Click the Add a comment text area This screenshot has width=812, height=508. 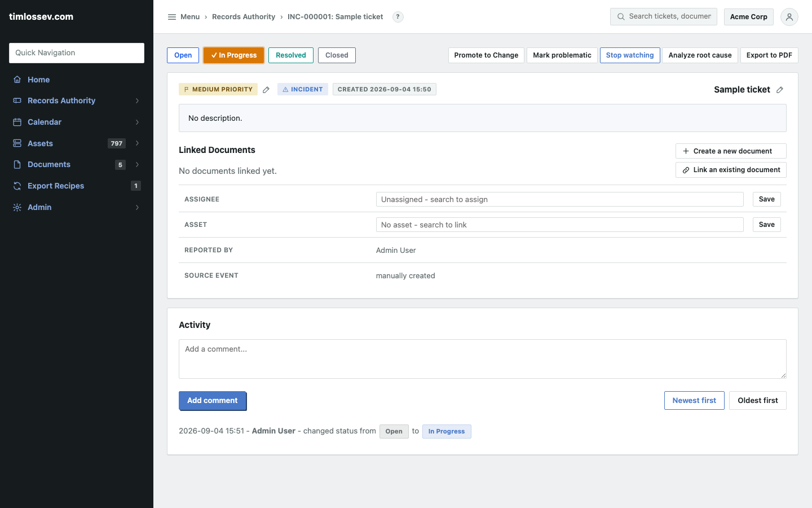point(483,359)
